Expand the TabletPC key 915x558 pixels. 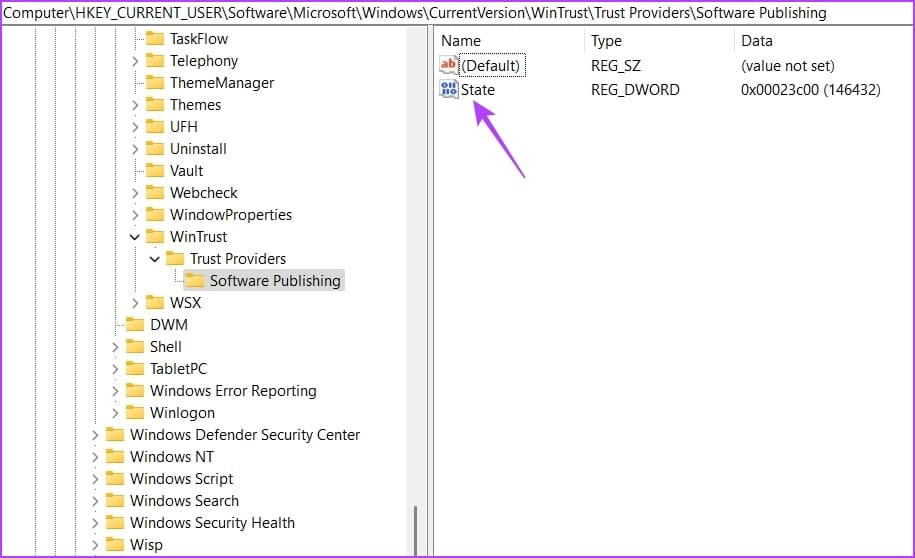point(115,369)
